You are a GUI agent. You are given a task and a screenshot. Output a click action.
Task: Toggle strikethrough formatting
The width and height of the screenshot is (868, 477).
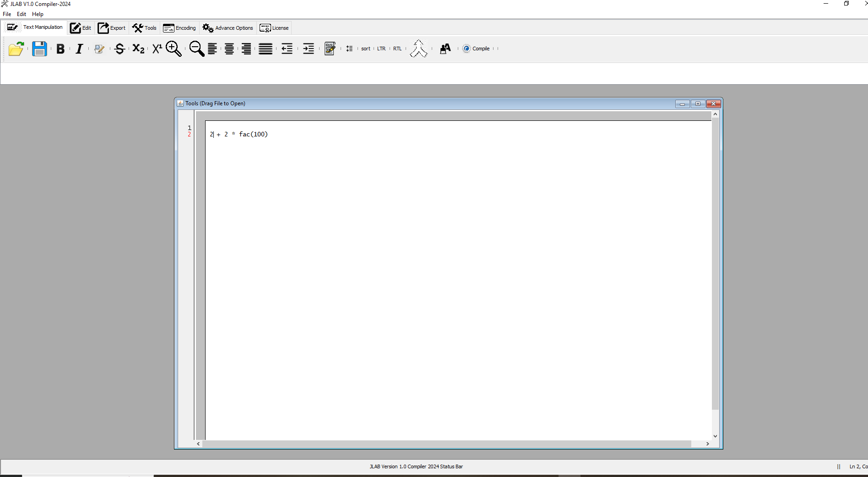(119, 49)
